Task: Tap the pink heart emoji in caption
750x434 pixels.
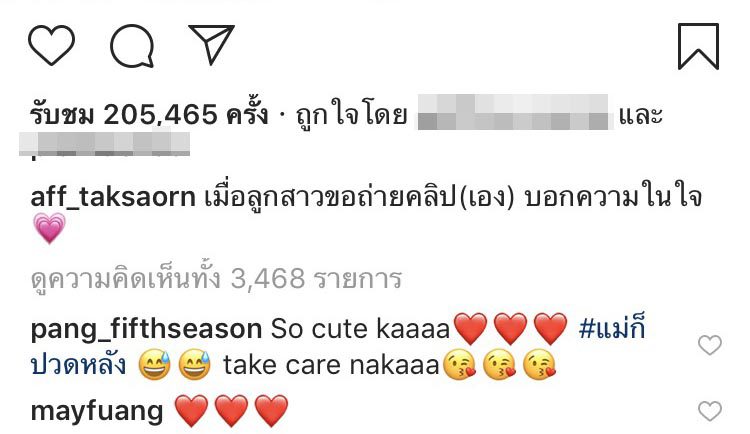Action: (49, 228)
